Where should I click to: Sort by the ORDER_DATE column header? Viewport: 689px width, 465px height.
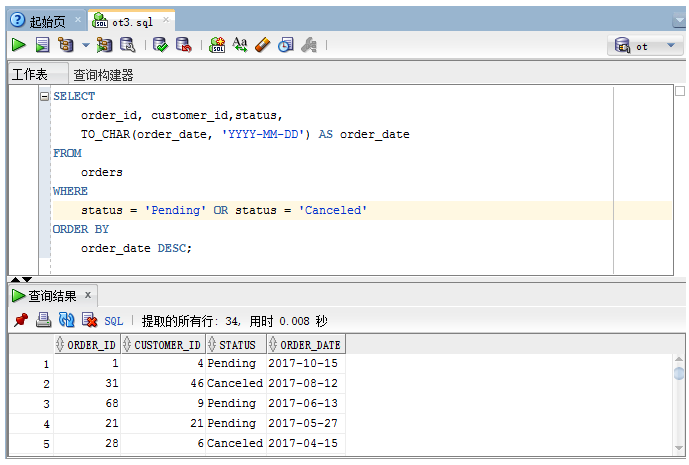309,345
